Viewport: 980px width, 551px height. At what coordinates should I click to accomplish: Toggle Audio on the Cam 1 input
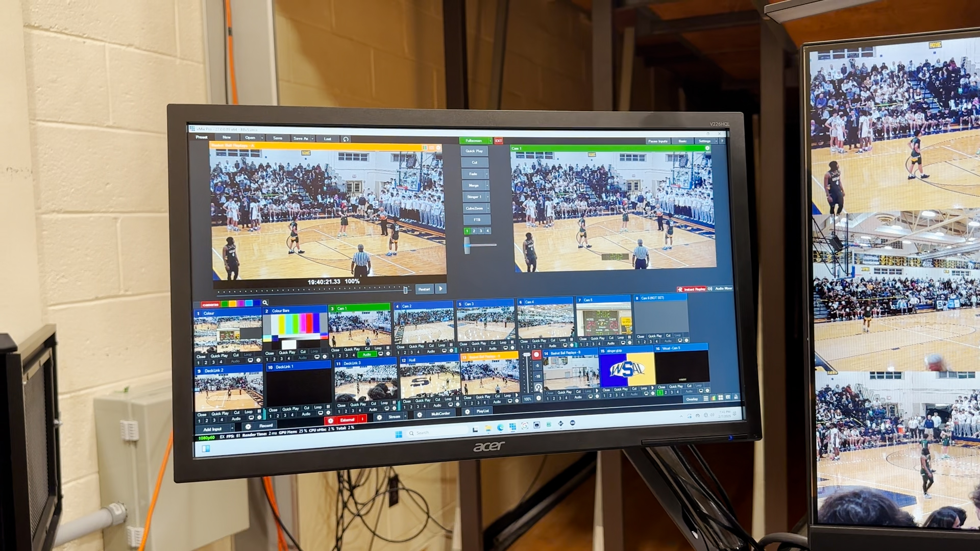coord(366,355)
